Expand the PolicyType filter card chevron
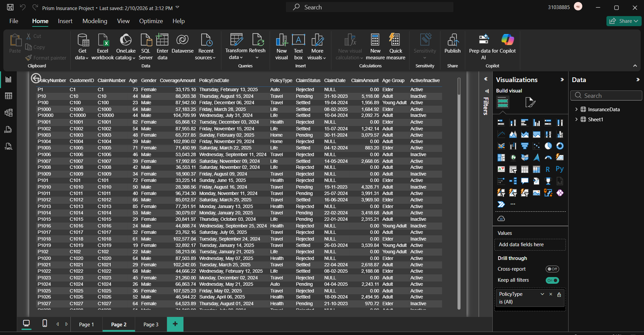The width and height of the screenshot is (644, 335). (x=542, y=294)
